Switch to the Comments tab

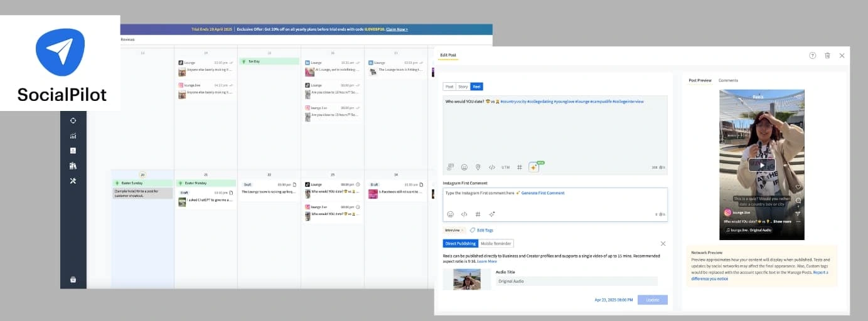coord(728,80)
